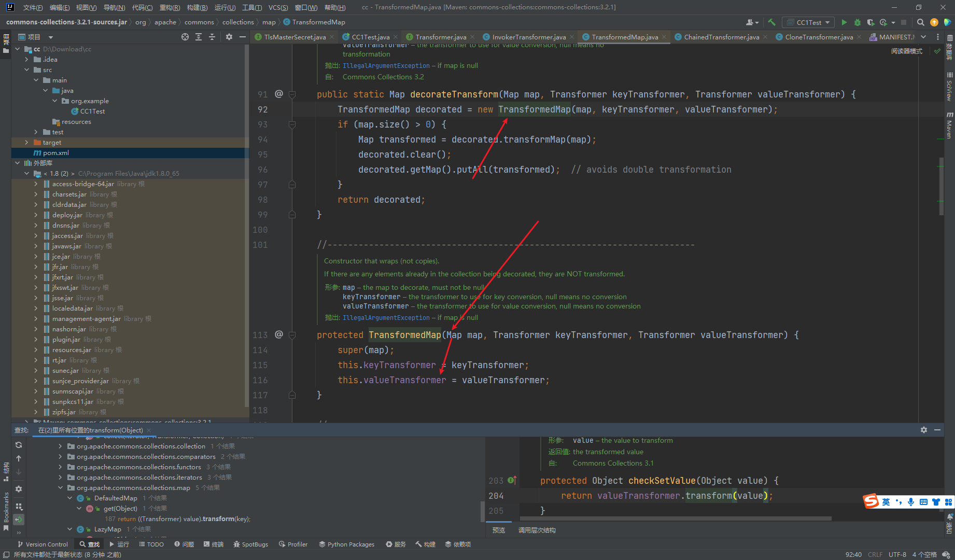Expand the target folder
The width and height of the screenshot is (955, 560).
coord(26,142)
